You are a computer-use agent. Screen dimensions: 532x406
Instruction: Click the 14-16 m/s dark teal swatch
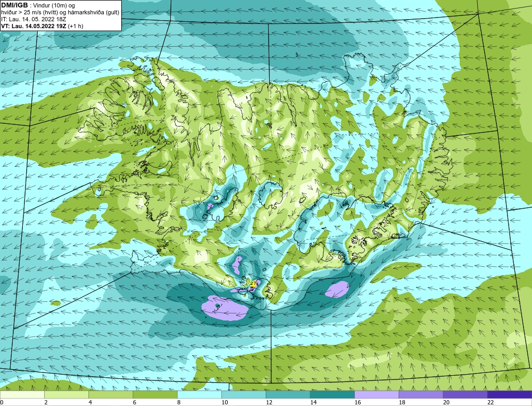(332, 394)
